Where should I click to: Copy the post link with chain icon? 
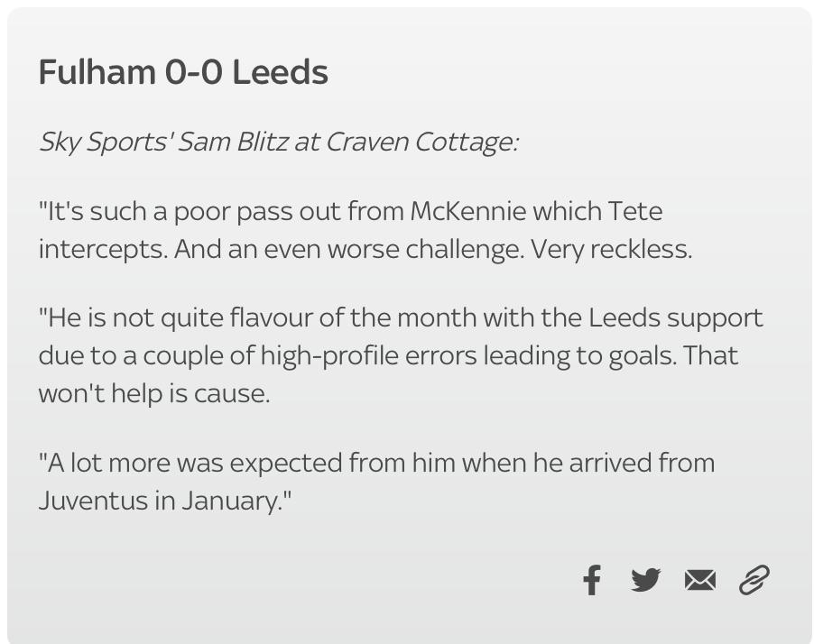[x=754, y=580]
